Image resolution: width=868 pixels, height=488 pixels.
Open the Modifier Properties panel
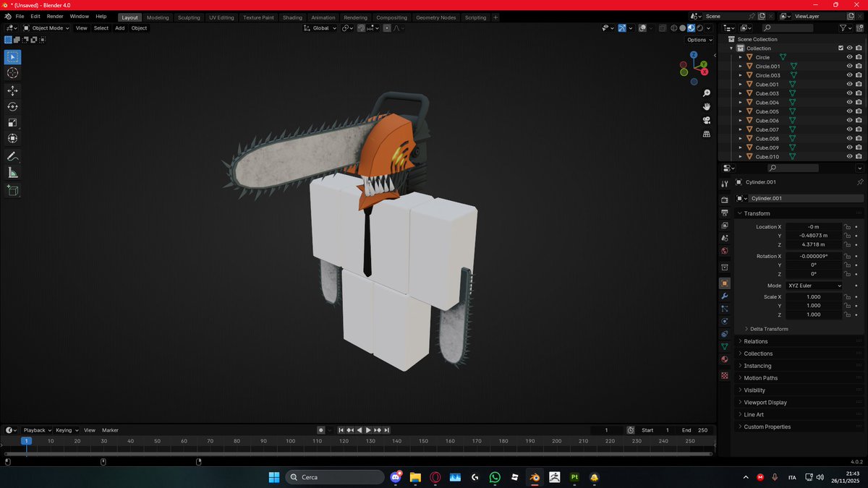pyautogui.click(x=725, y=296)
